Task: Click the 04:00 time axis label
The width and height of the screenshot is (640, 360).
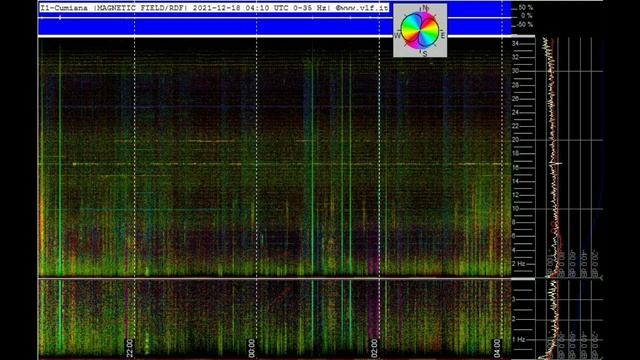Action: pos(497,348)
